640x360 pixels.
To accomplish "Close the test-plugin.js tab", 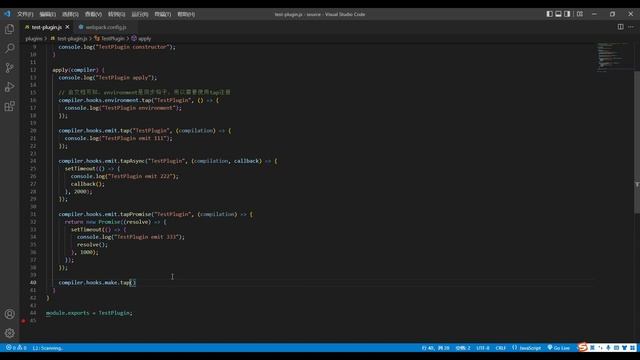I will pyautogui.click(x=67, y=27).
